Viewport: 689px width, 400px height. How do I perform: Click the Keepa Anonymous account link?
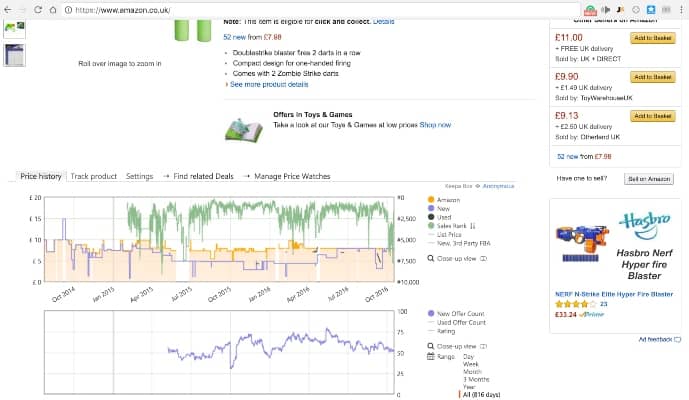coord(498,186)
